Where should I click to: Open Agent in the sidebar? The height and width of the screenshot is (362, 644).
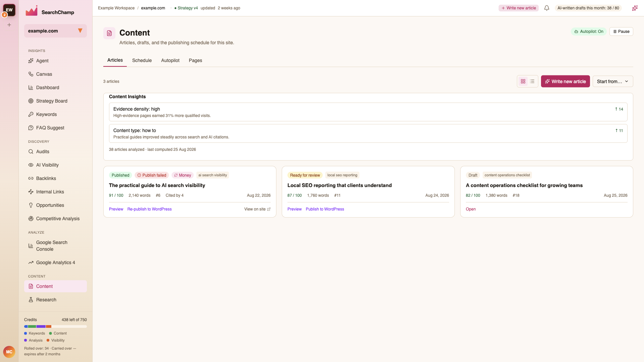(x=55, y=61)
